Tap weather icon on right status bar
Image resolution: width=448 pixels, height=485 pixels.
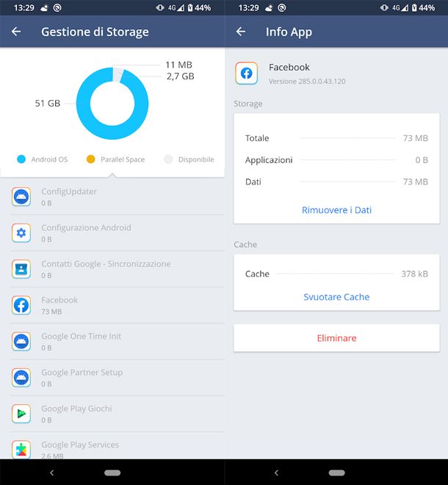click(269, 8)
